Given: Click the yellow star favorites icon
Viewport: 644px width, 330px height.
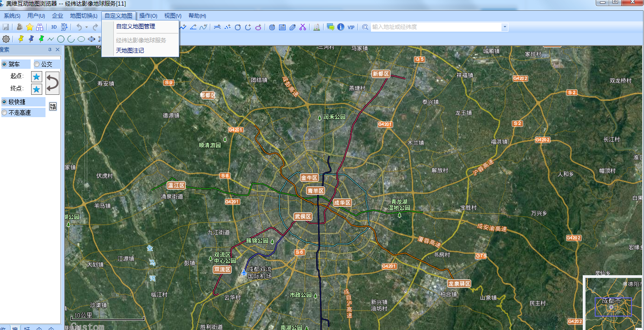Looking at the screenshot, I should point(29,27).
